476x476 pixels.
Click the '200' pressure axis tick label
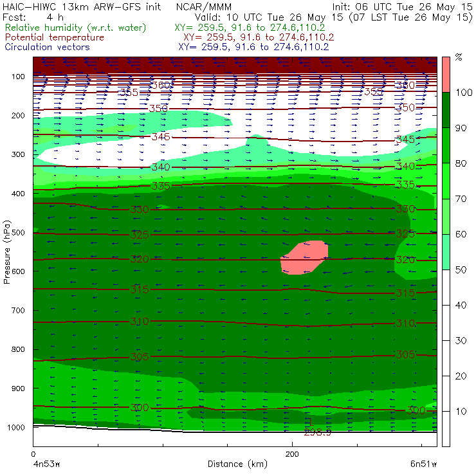(x=18, y=115)
